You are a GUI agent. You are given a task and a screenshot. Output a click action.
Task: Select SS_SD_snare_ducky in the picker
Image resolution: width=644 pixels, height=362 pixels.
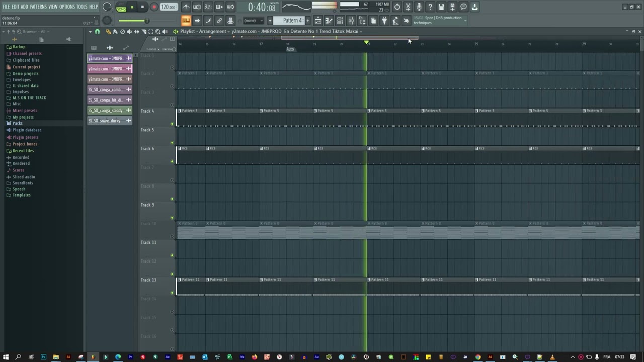coord(110,121)
